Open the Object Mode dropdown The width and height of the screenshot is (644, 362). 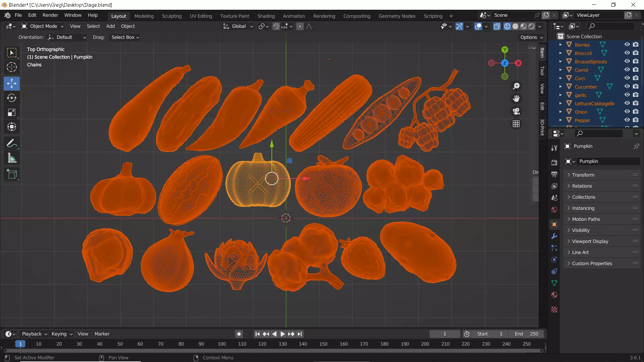coord(43,26)
